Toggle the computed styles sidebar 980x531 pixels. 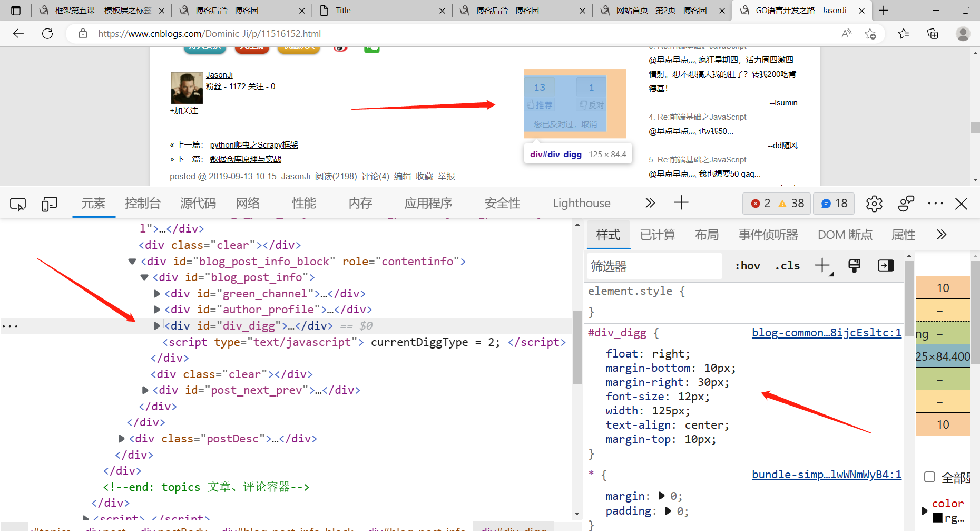(x=886, y=266)
